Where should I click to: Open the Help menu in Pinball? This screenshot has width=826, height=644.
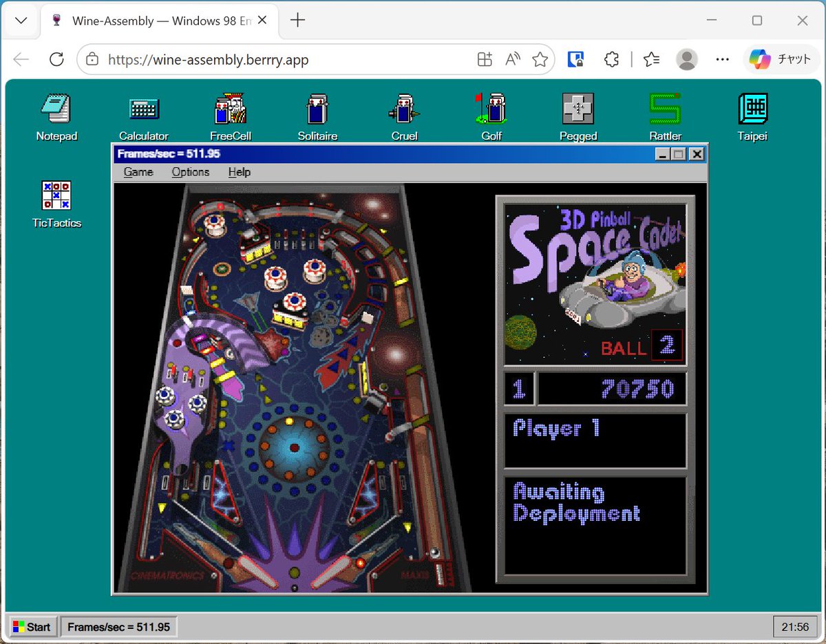(240, 172)
